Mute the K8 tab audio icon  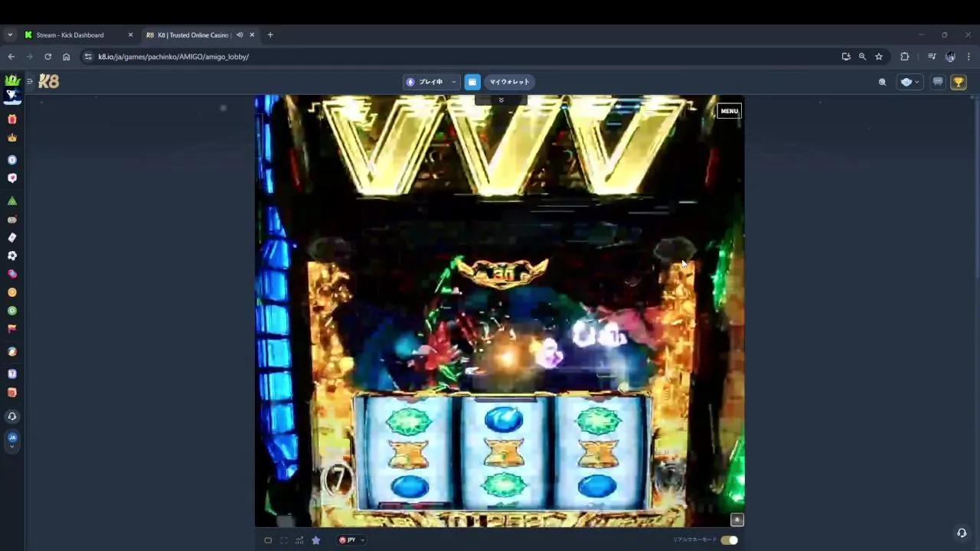[240, 34]
